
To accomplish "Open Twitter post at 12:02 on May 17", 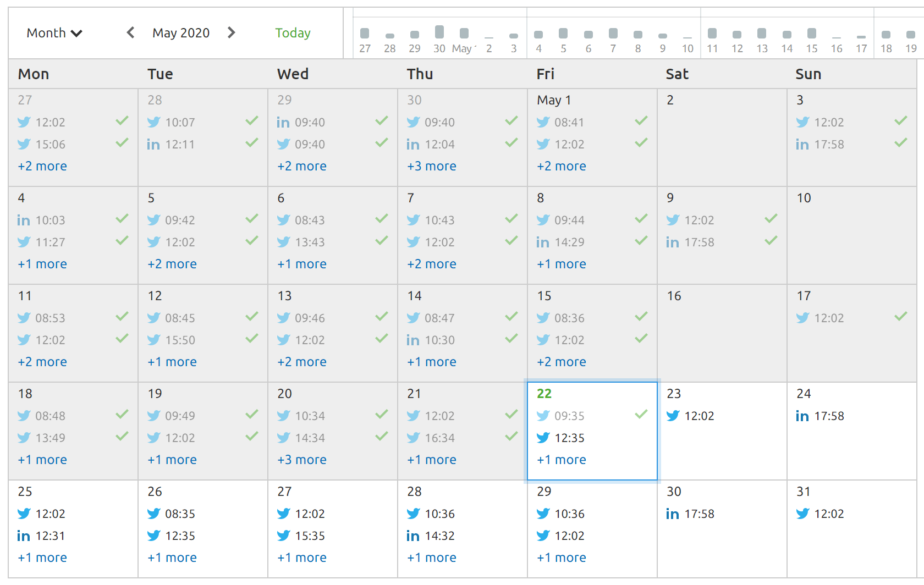I will pos(820,318).
